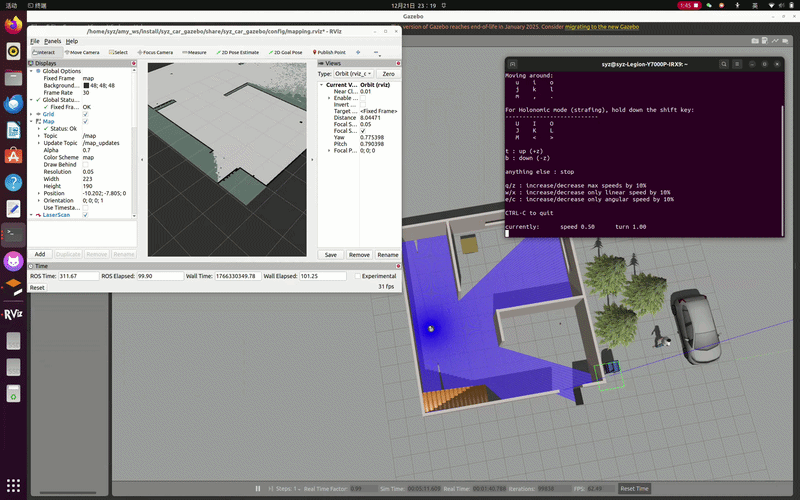This screenshot has width=800, height=500.
Task: Open the terminal search icon
Action: coord(723,64)
